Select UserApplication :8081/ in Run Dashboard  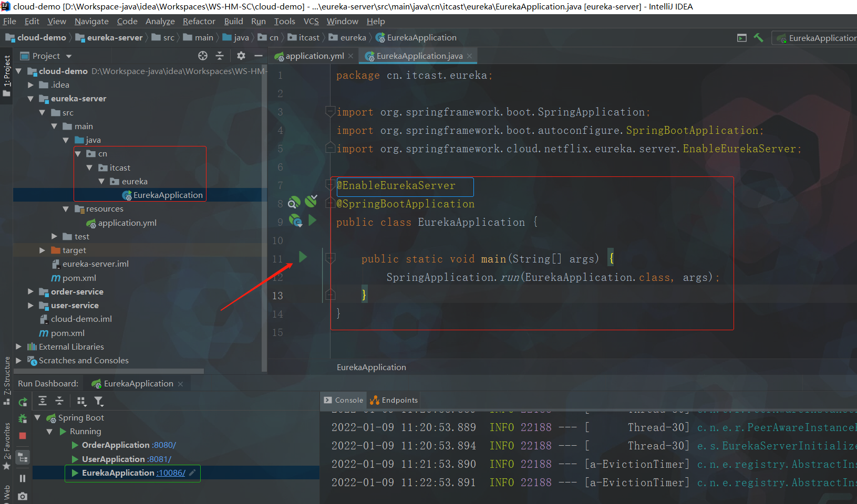click(127, 459)
